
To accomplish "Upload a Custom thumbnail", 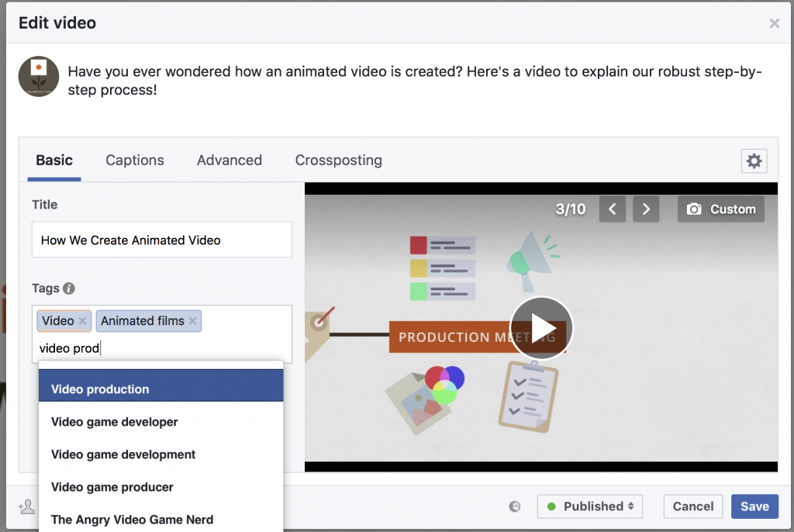I will (721, 209).
